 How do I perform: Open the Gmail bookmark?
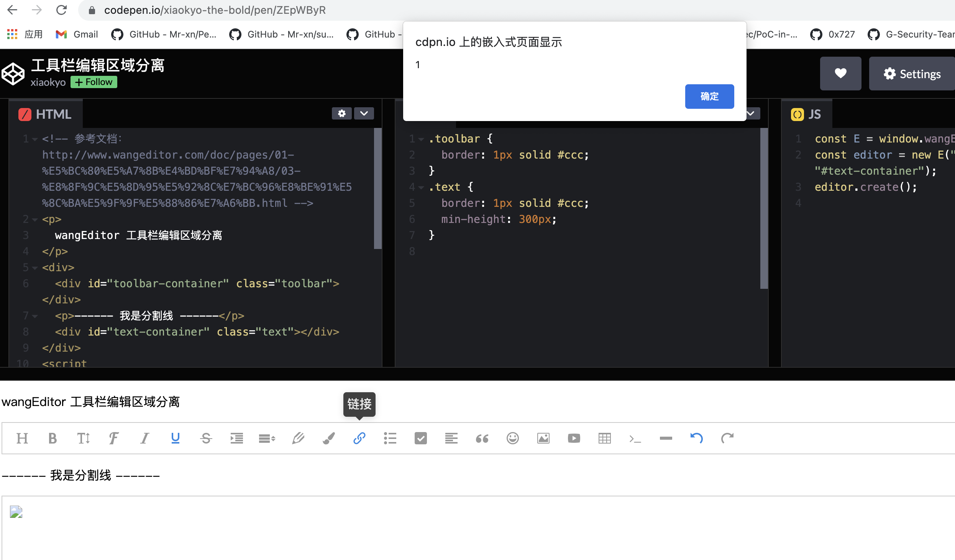(77, 34)
